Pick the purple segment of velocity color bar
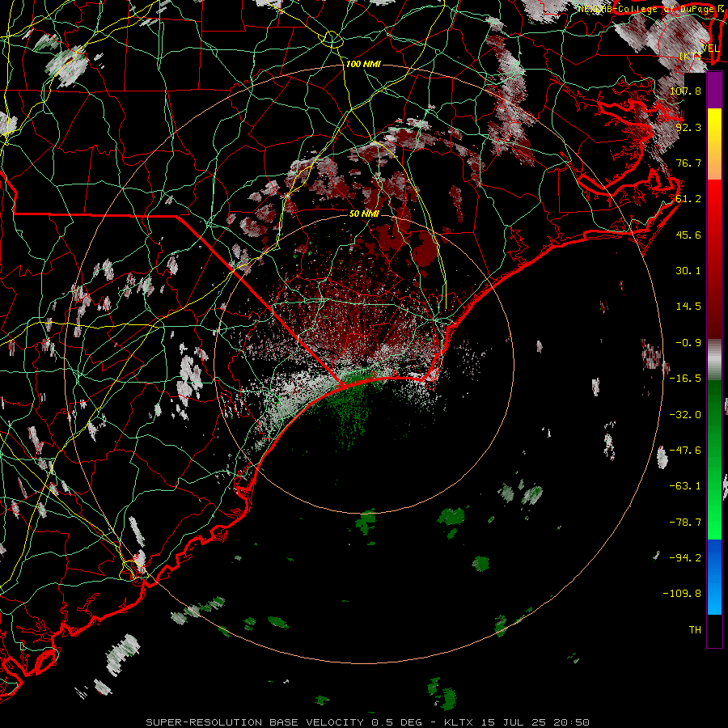The height and width of the screenshot is (728, 728). coord(714,91)
